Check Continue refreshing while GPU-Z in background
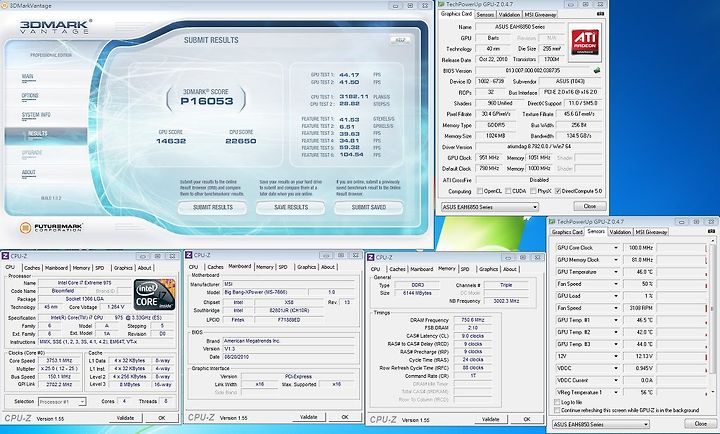 pyautogui.click(x=557, y=410)
